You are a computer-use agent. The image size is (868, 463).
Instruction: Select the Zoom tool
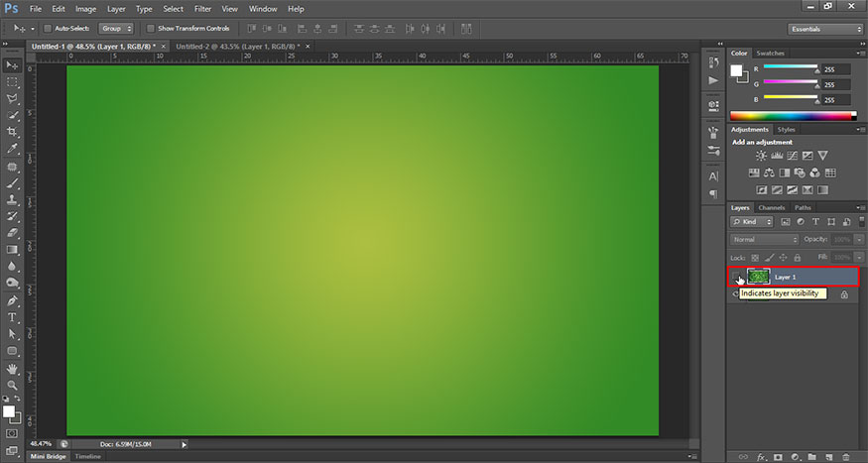pyautogui.click(x=12, y=385)
